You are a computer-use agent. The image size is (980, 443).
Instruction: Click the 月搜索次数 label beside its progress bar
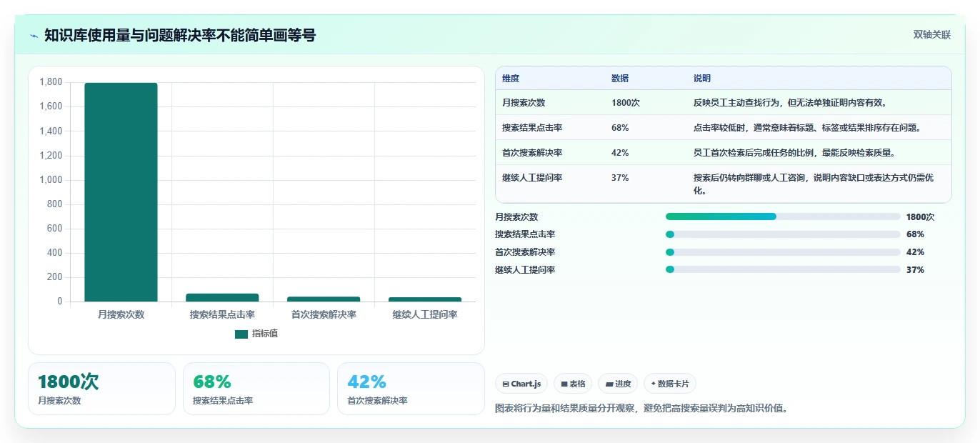click(x=516, y=216)
